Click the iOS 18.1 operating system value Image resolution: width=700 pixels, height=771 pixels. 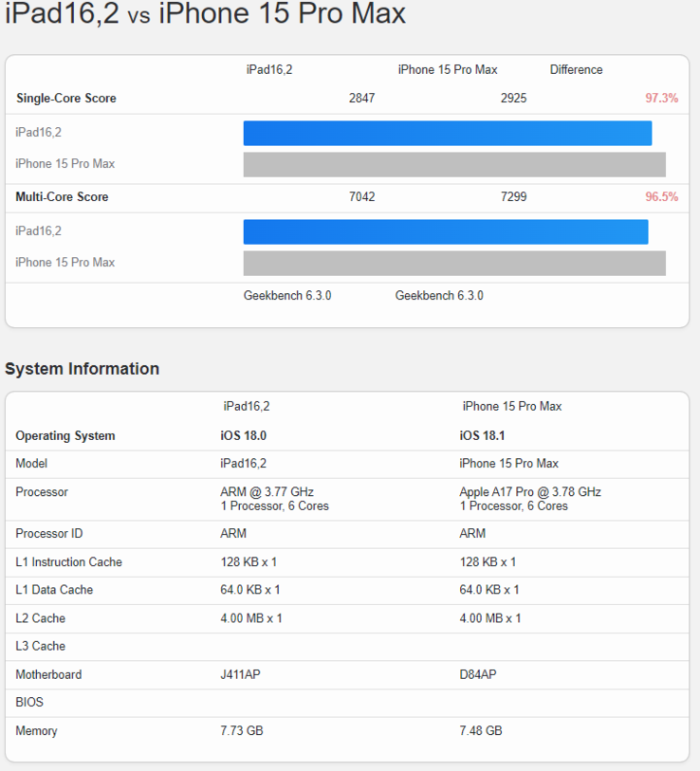click(x=484, y=436)
